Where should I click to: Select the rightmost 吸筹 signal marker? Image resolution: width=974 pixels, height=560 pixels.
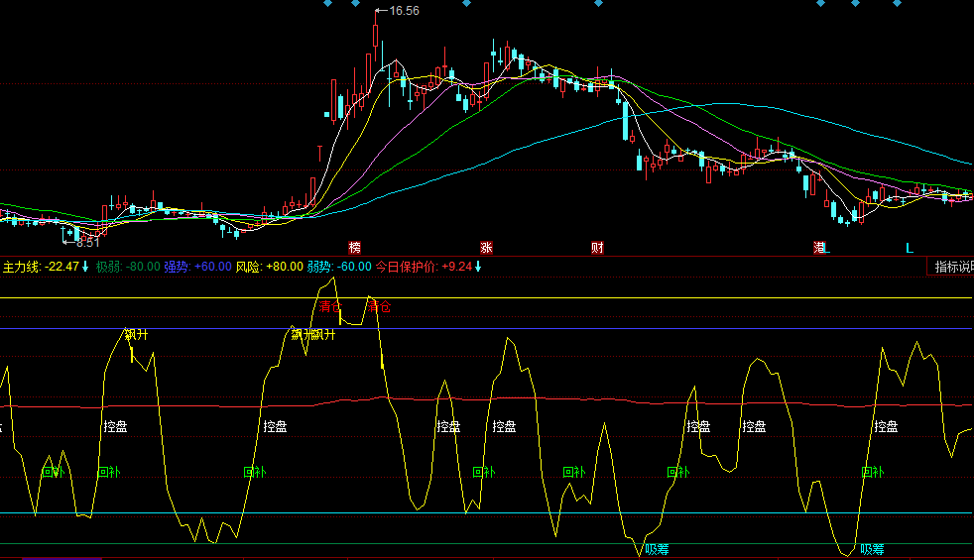[x=872, y=549]
